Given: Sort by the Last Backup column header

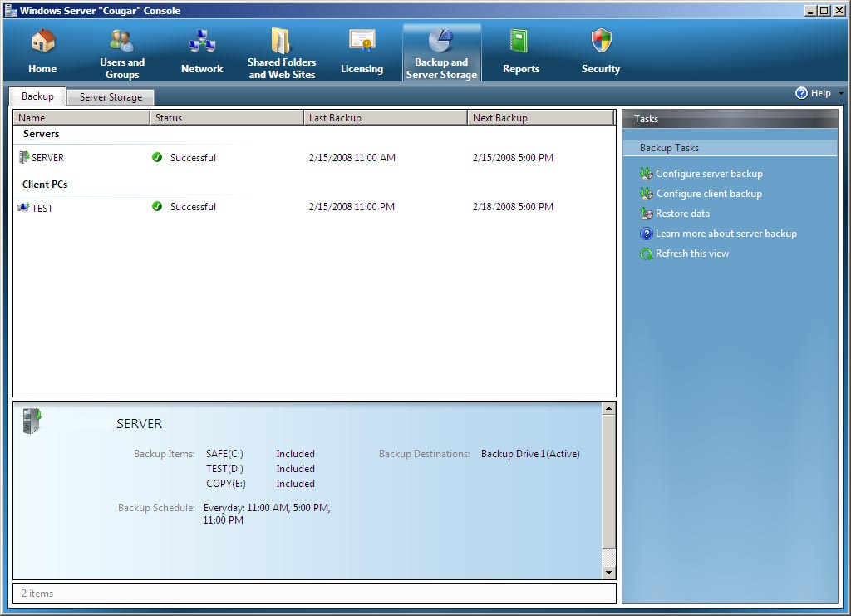Looking at the screenshot, I should [386, 118].
